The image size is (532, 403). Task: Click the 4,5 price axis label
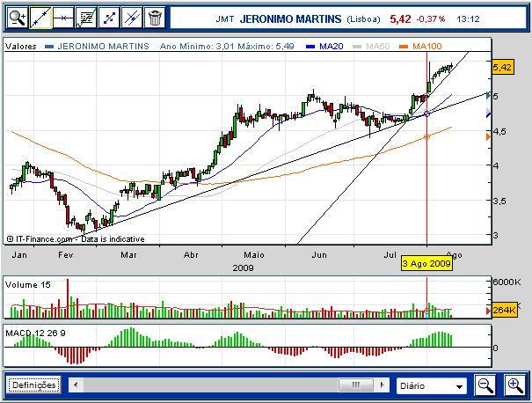[x=499, y=132]
